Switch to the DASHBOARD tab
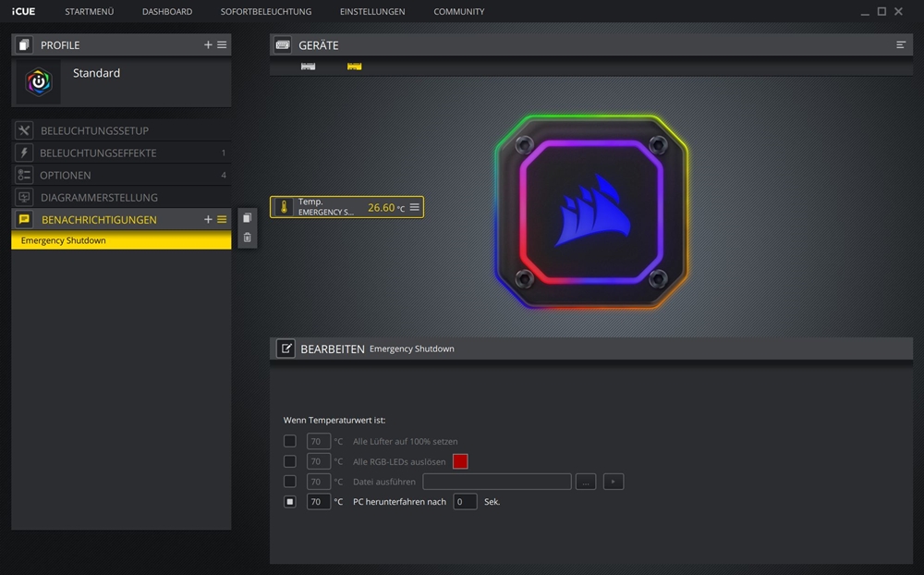 (166, 11)
